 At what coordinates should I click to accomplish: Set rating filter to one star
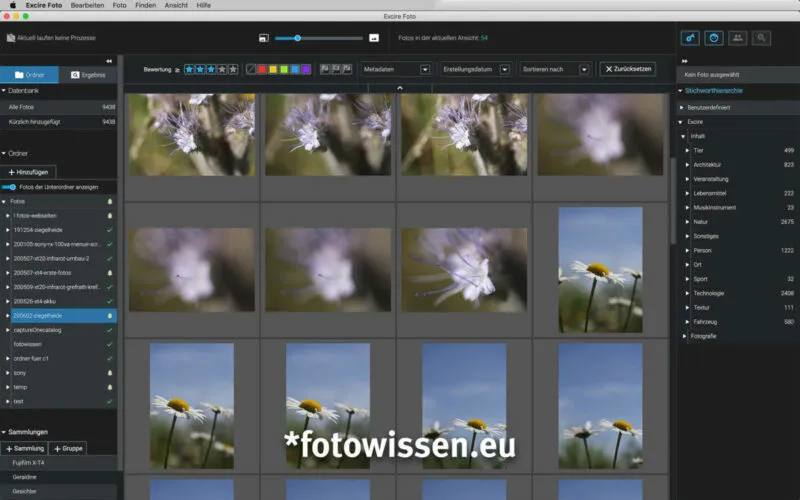[189, 69]
